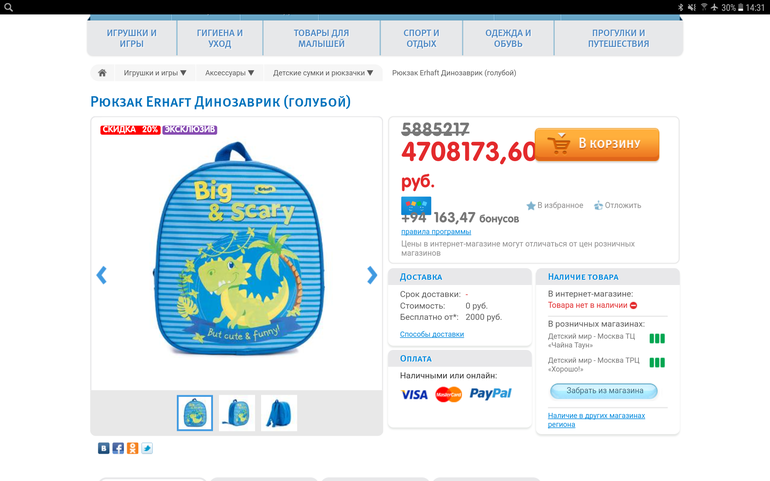Show the previous product image arrow
770x481 pixels.
click(x=101, y=275)
